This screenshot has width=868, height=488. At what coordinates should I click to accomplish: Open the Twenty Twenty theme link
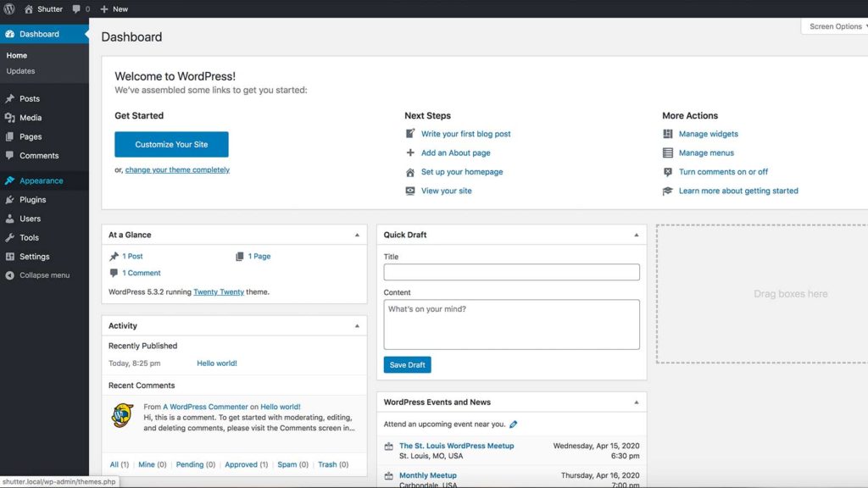[x=219, y=291]
